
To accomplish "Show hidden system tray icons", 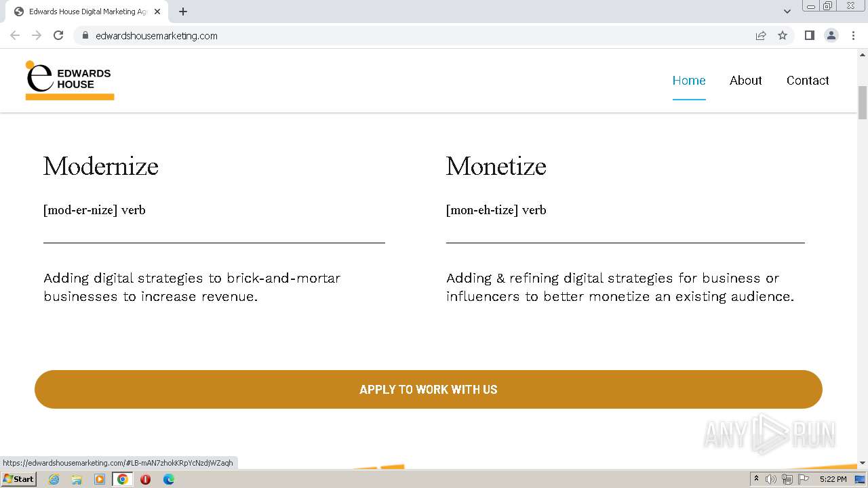I will [756, 479].
